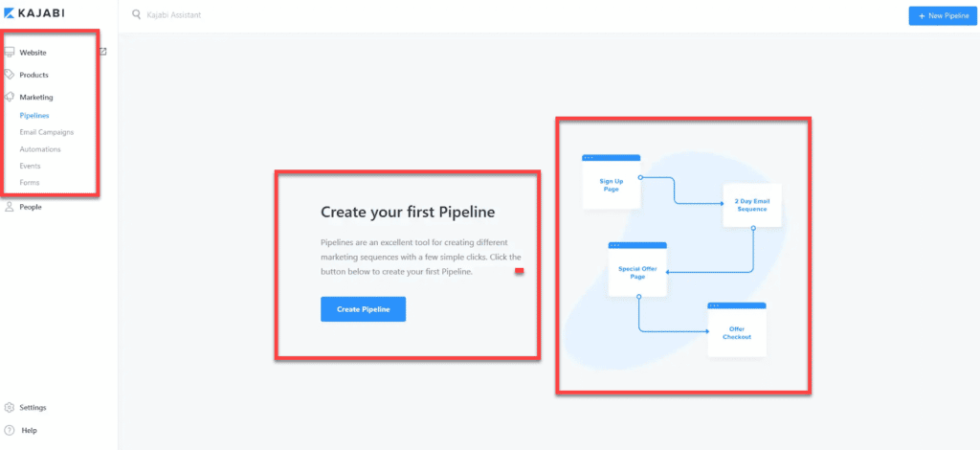Collapse the Marketing menu section
The image size is (980, 450).
click(36, 98)
